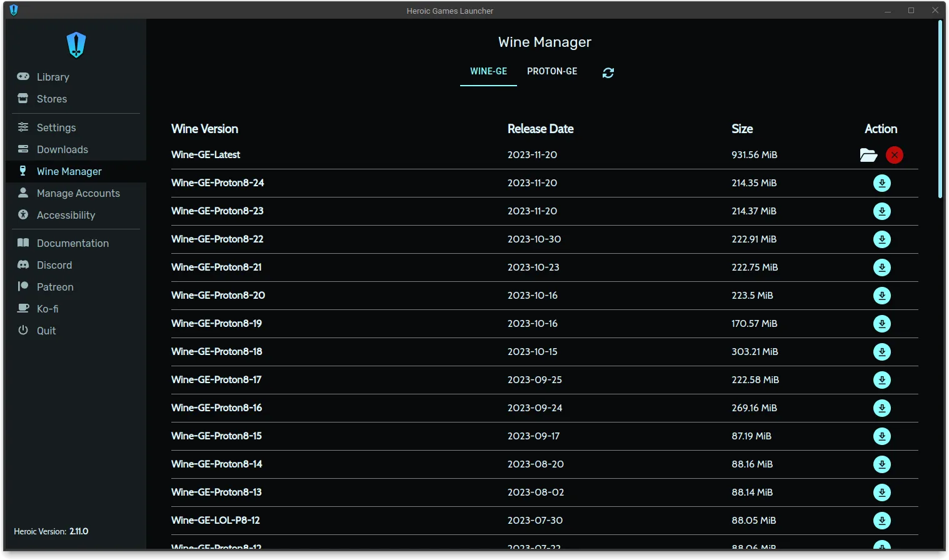
Task: Click the Heroic shield logo in sidebar
Action: tap(76, 45)
